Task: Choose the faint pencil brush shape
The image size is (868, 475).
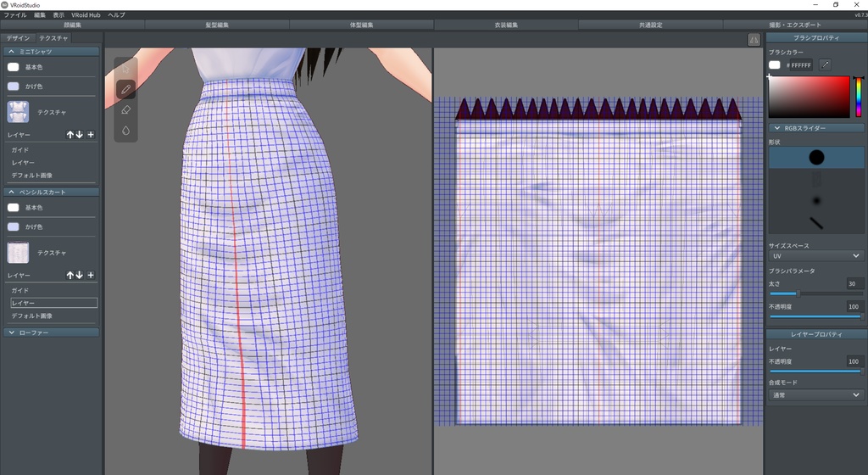Action: pos(816,179)
